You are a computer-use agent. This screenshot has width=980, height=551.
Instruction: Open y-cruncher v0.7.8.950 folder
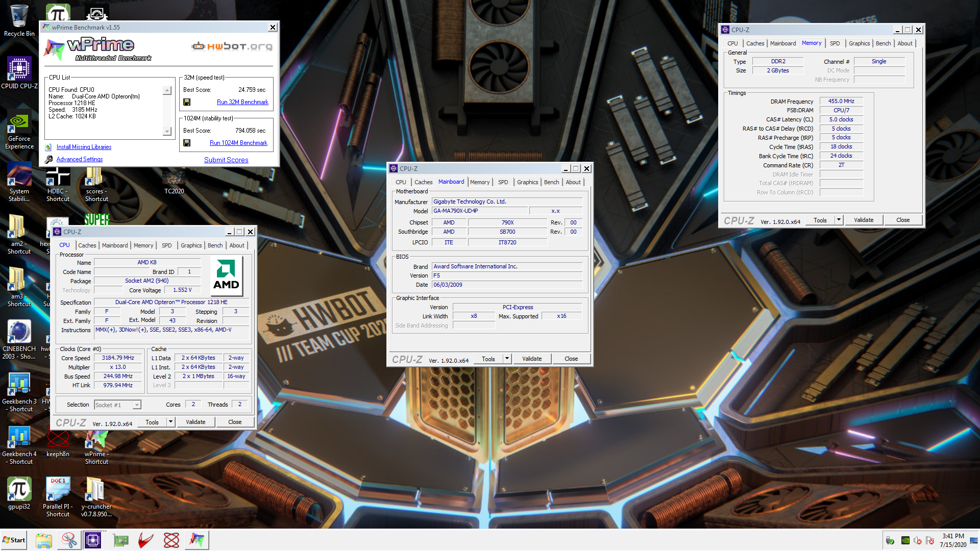point(96,497)
